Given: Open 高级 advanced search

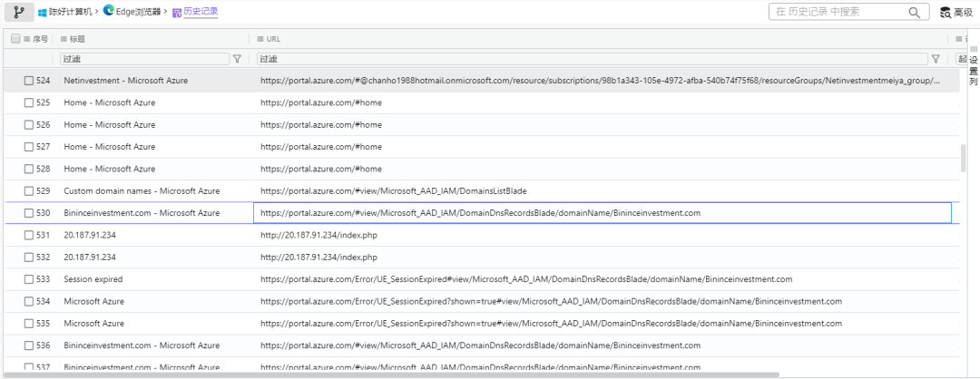Looking at the screenshot, I should tap(963, 13).
